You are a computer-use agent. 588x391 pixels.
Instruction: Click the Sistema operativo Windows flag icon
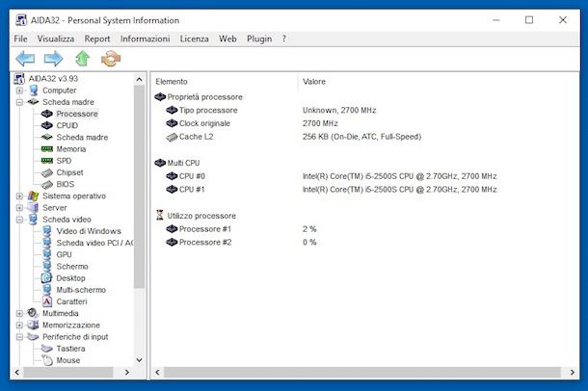click(34, 195)
